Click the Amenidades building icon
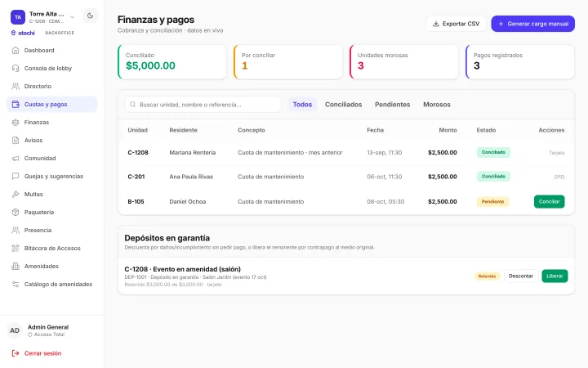Image resolution: width=588 pixels, height=368 pixels. 16,267
